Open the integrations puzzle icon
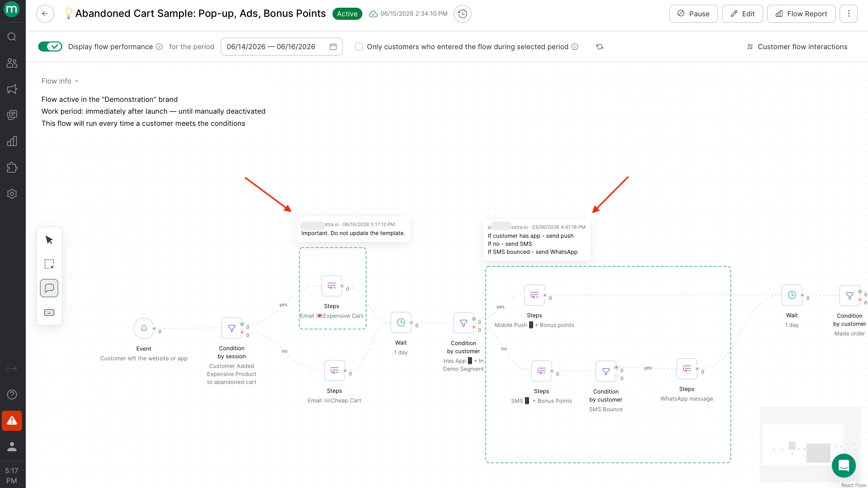The height and width of the screenshot is (488, 868). click(12, 168)
